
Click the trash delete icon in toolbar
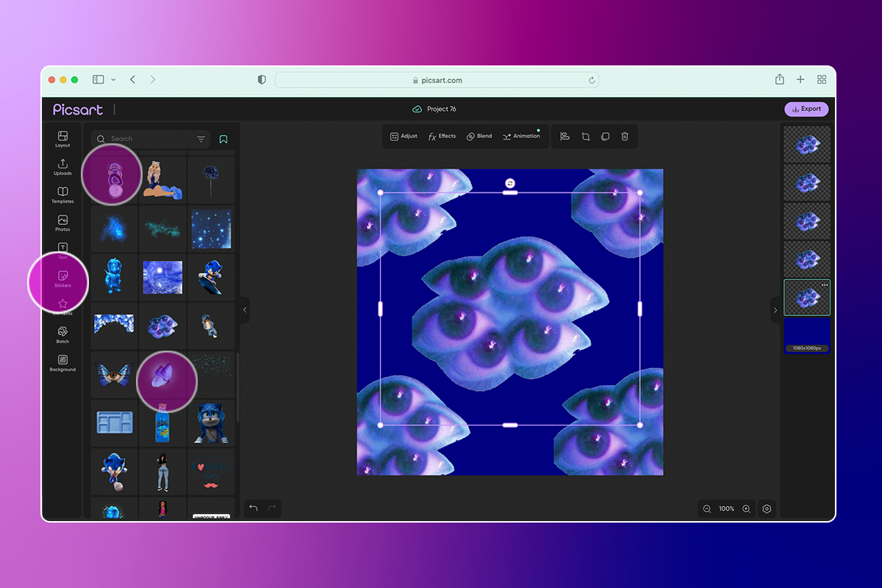625,136
